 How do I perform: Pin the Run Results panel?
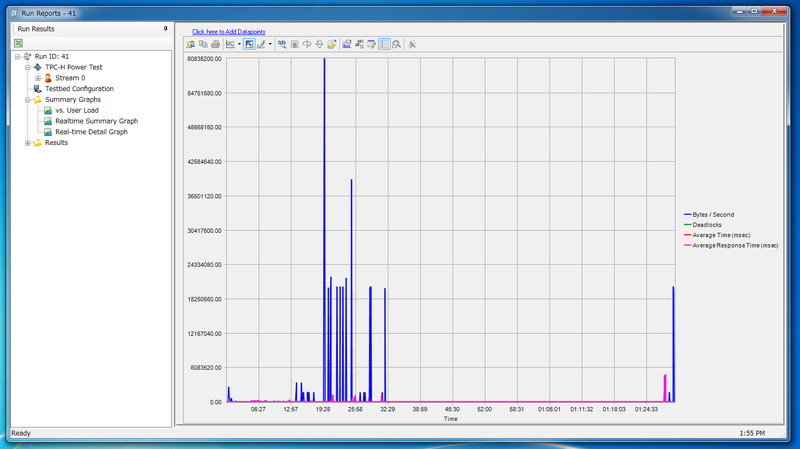coord(165,29)
